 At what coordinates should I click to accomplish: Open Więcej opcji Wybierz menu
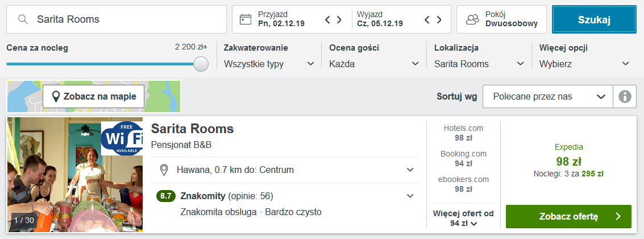(x=584, y=64)
